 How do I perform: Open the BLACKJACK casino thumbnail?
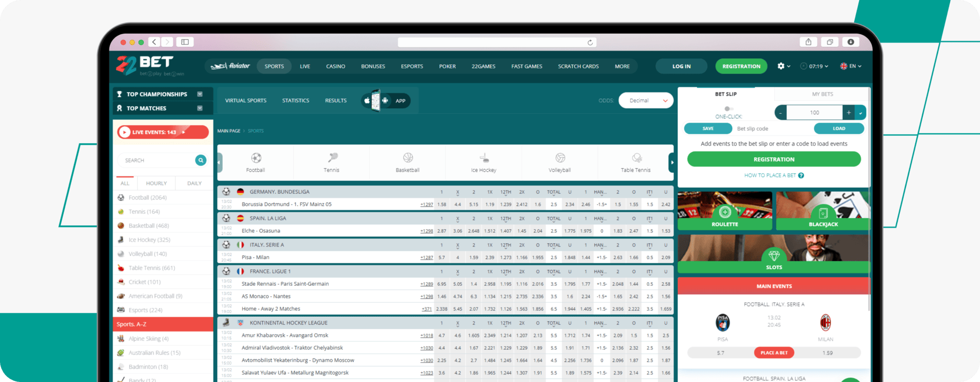click(x=823, y=210)
